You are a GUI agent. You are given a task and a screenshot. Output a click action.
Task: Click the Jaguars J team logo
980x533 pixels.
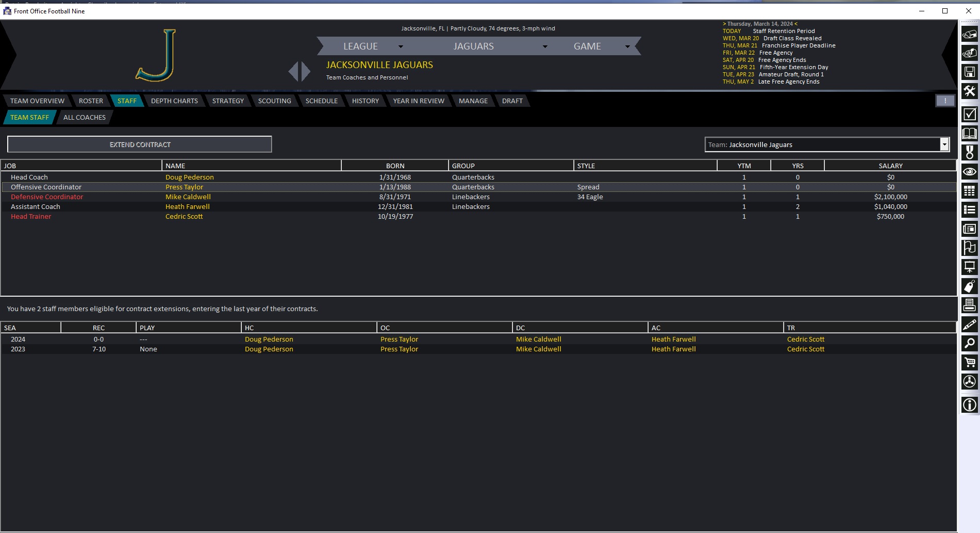(x=156, y=55)
